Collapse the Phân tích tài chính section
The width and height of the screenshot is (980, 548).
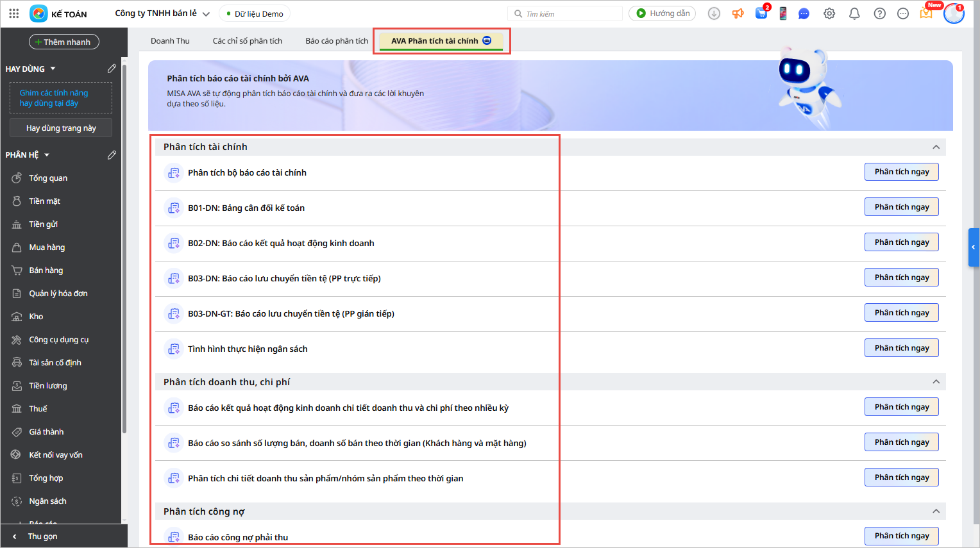[x=936, y=147]
